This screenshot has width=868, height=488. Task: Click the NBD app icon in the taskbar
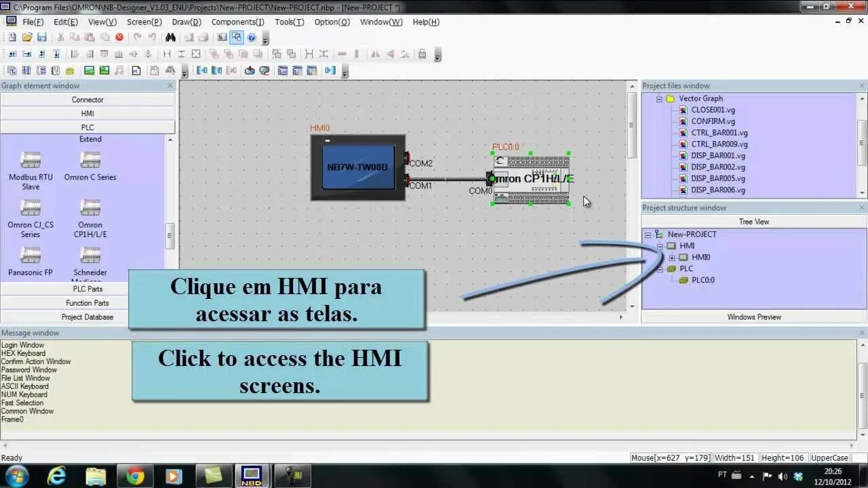tap(252, 476)
